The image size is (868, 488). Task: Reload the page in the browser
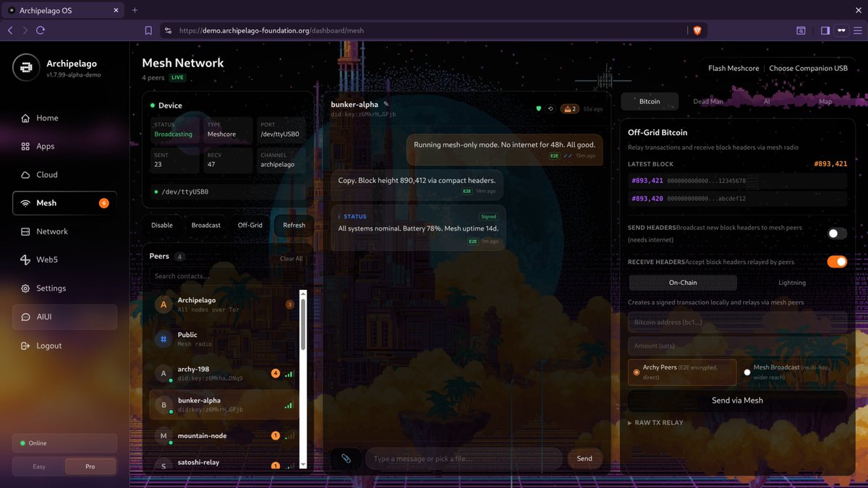click(x=41, y=30)
